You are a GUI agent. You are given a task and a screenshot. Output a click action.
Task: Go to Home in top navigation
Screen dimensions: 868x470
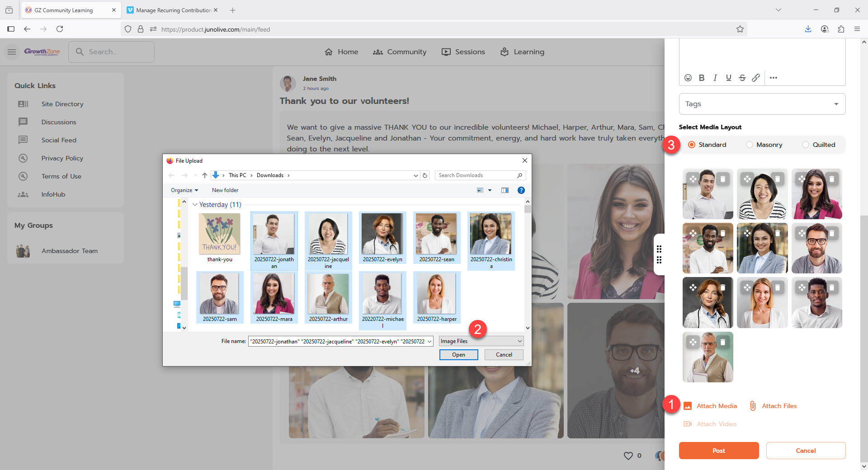(x=341, y=52)
